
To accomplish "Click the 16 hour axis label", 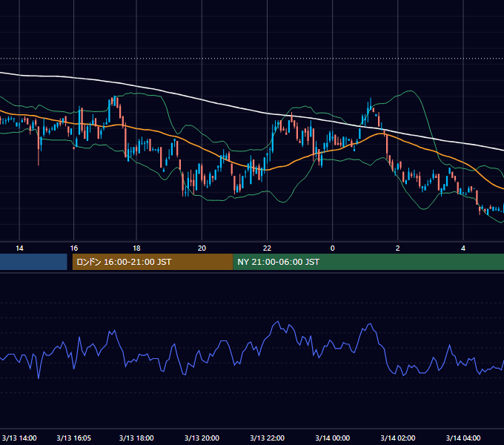I will (74, 248).
